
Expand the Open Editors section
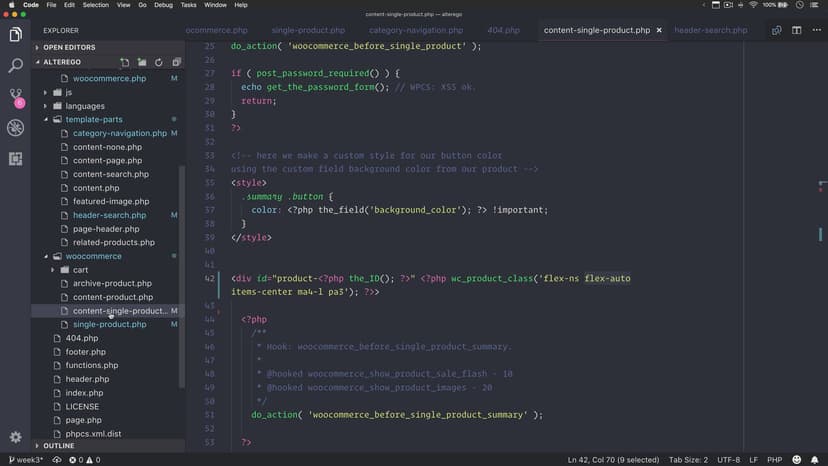(x=67, y=47)
